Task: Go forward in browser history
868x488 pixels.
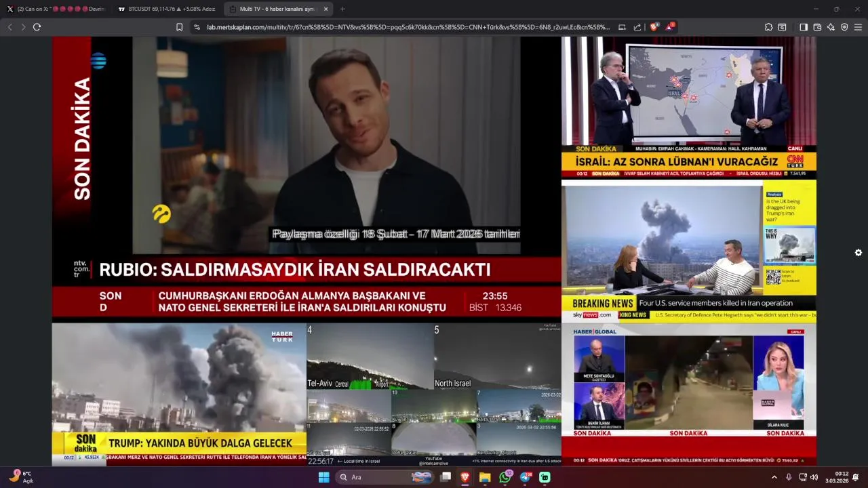Action: [23, 27]
